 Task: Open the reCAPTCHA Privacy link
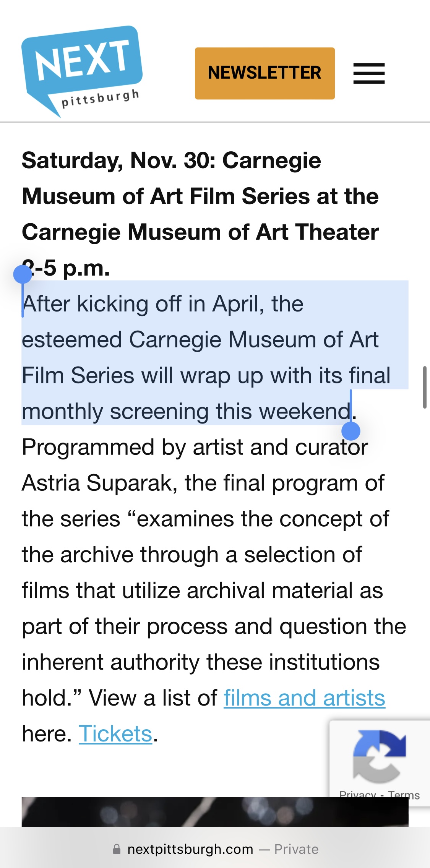tap(357, 795)
